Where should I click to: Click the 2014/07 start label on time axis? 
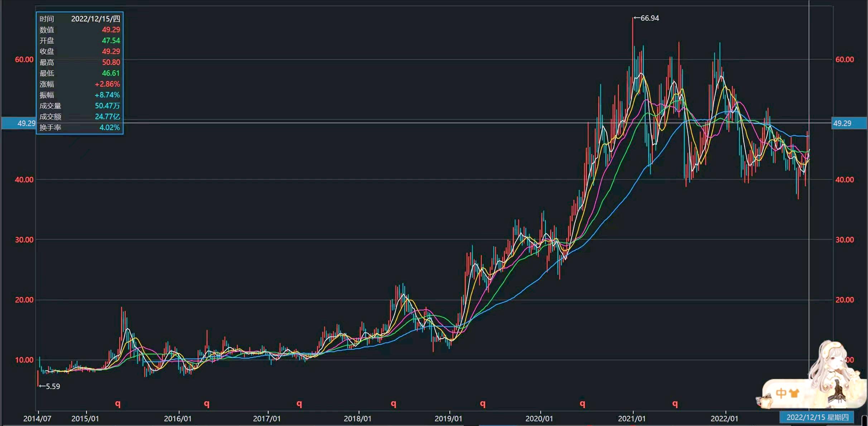click(37, 418)
